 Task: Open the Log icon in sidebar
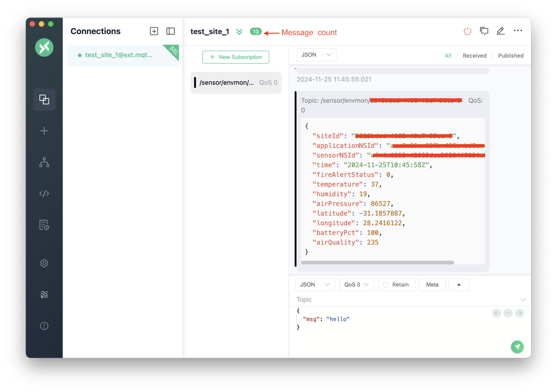click(44, 225)
